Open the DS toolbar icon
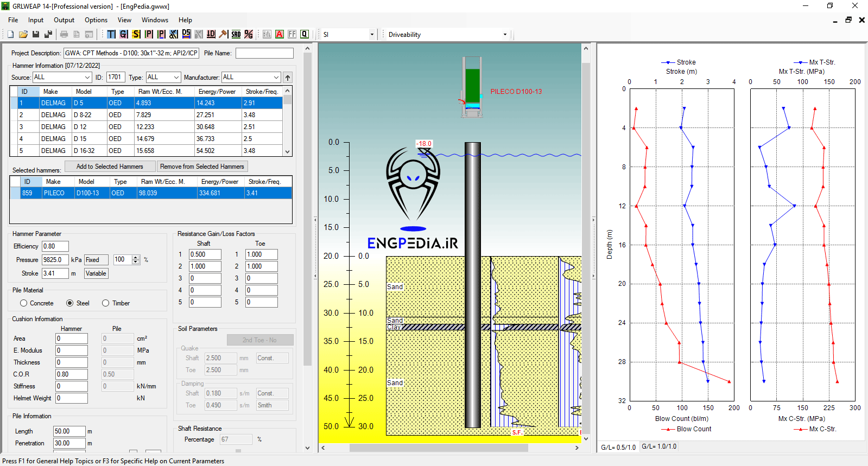The image size is (868, 466). point(186,34)
